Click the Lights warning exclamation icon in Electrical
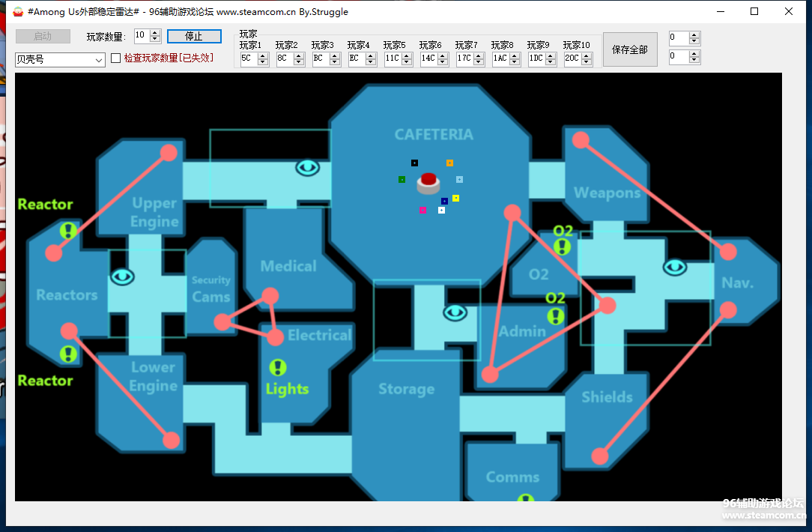This screenshot has height=532, width=812. (279, 367)
